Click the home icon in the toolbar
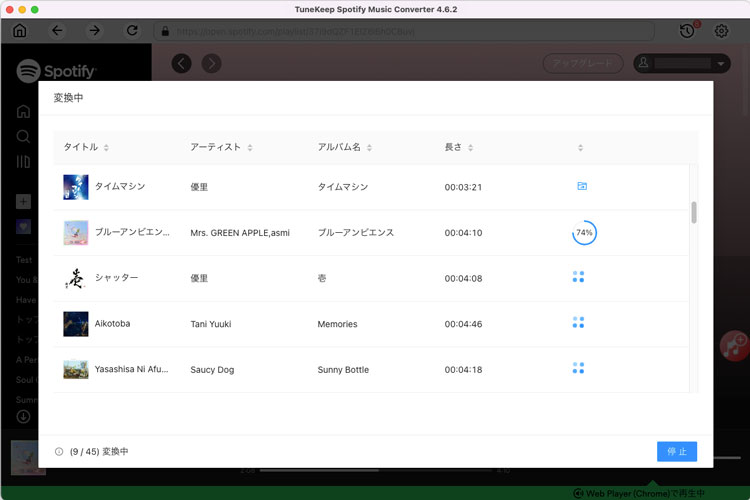750x500 pixels. pyautogui.click(x=20, y=31)
